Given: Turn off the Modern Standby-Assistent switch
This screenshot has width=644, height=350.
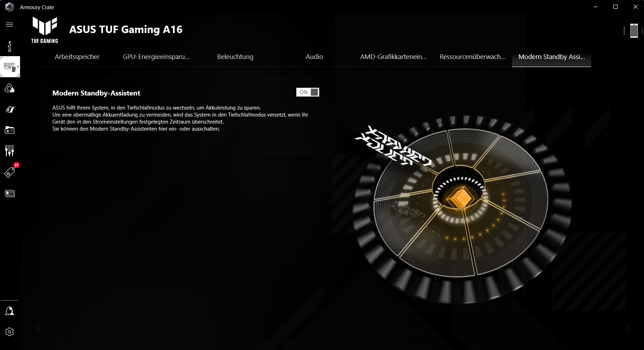Looking at the screenshot, I should click(308, 92).
